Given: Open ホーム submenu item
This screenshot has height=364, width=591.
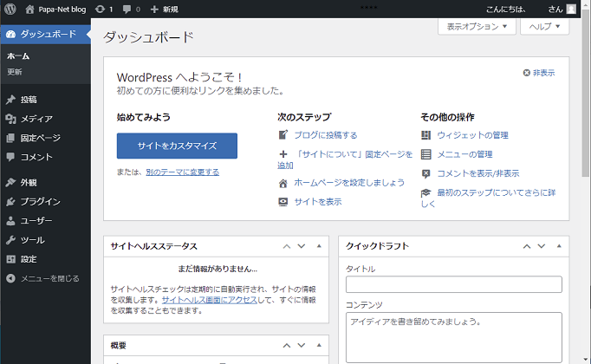Looking at the screenshot, I should coord(18,56).
